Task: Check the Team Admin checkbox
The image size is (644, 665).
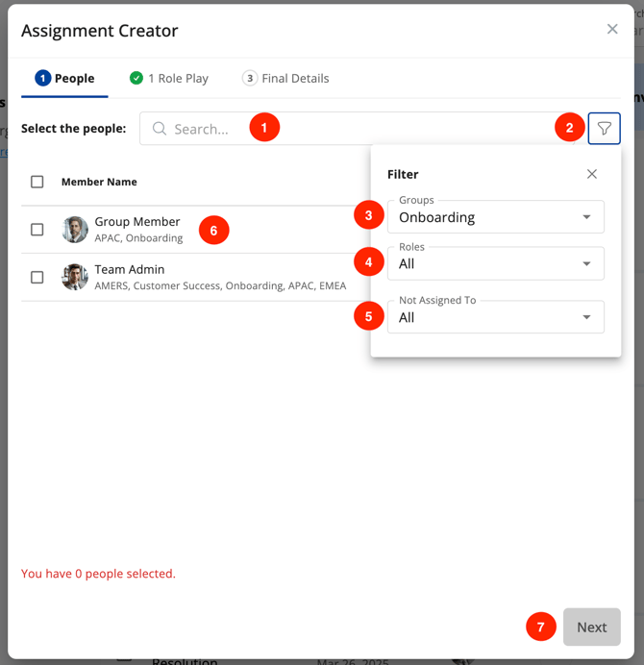Action: 37,277
